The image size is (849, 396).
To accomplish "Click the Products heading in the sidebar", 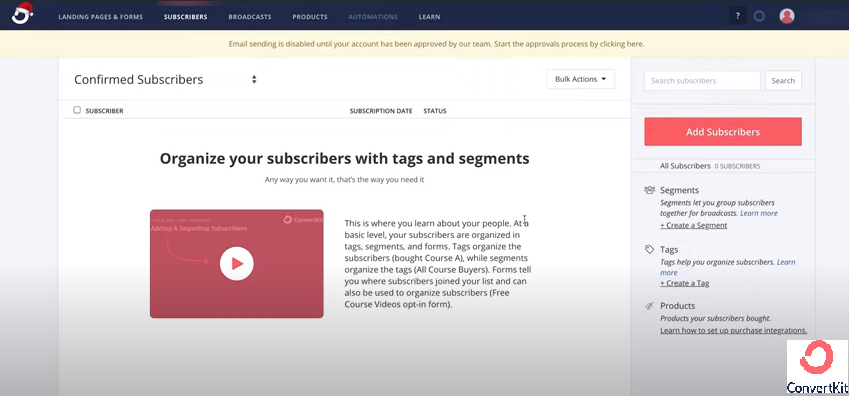I will [x=677, y=306].
